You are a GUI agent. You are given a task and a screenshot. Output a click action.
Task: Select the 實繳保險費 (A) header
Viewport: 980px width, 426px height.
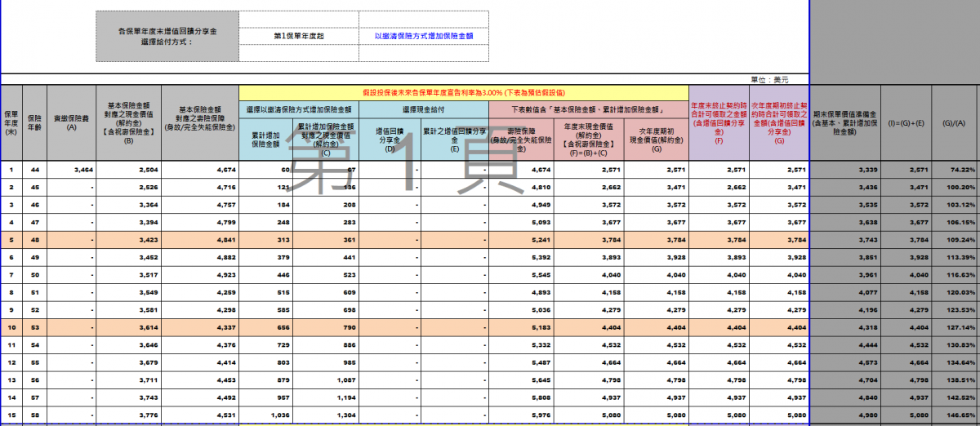point(71,122)
